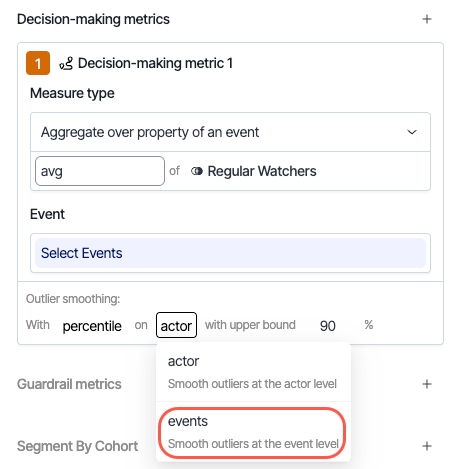451x469 pixels.
Task: Click the orange number 1 metric badge
Action: click(38, 63)
